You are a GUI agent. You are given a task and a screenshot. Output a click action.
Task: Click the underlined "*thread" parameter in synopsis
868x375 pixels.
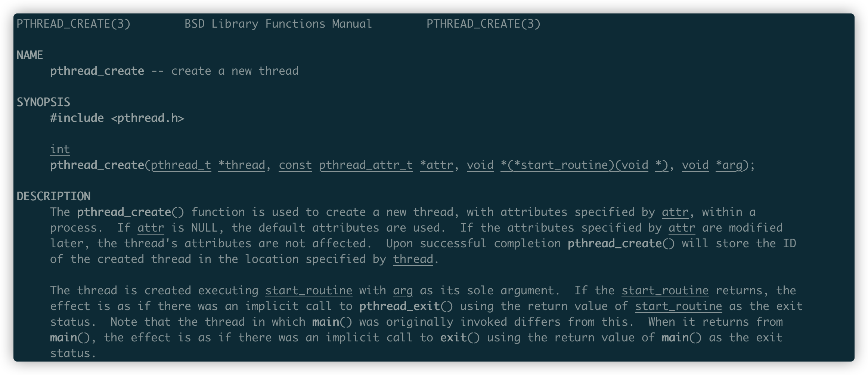[242, 165]
